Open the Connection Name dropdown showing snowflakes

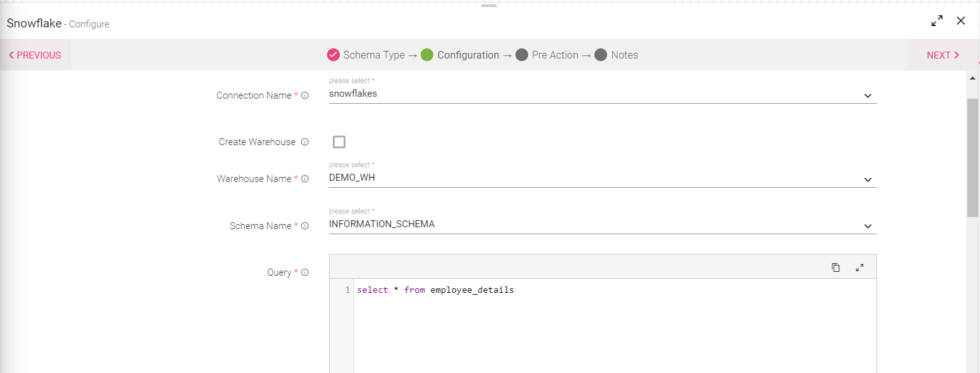click(603, 94)
